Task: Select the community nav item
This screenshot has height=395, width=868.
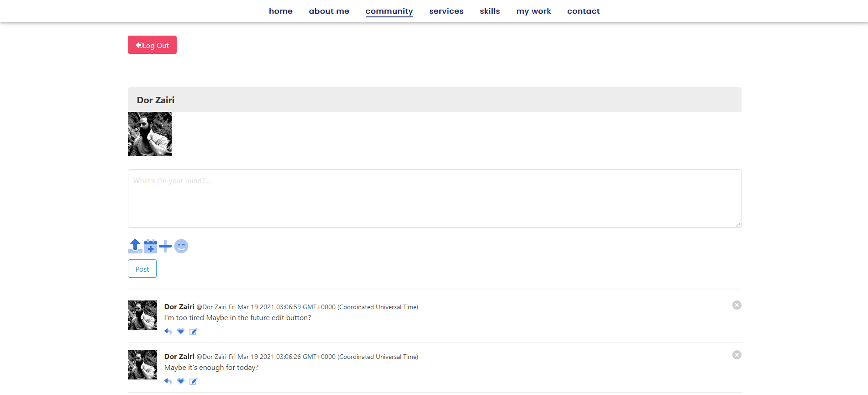Action: point(389,11)
